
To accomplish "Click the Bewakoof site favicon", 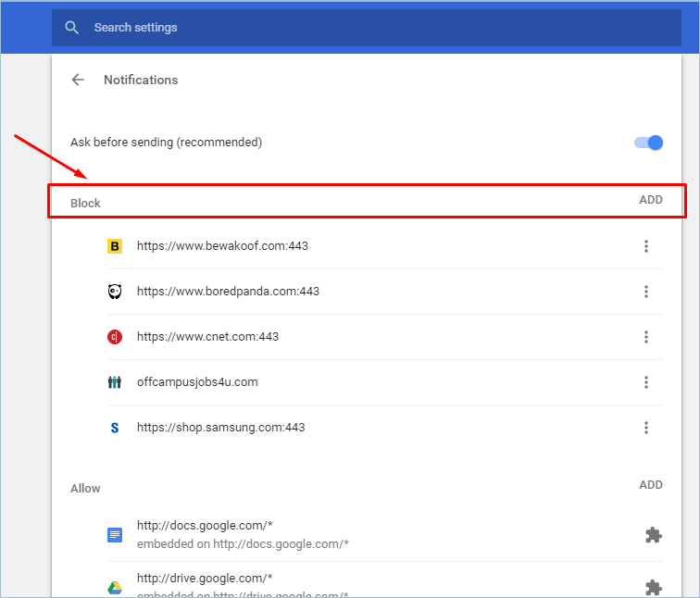I will (x=115, y=246).
